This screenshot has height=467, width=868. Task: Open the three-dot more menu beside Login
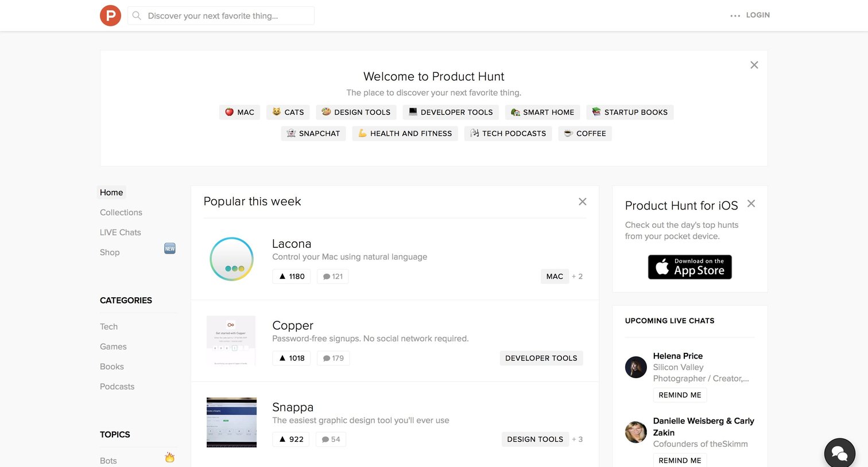(735, 15)
